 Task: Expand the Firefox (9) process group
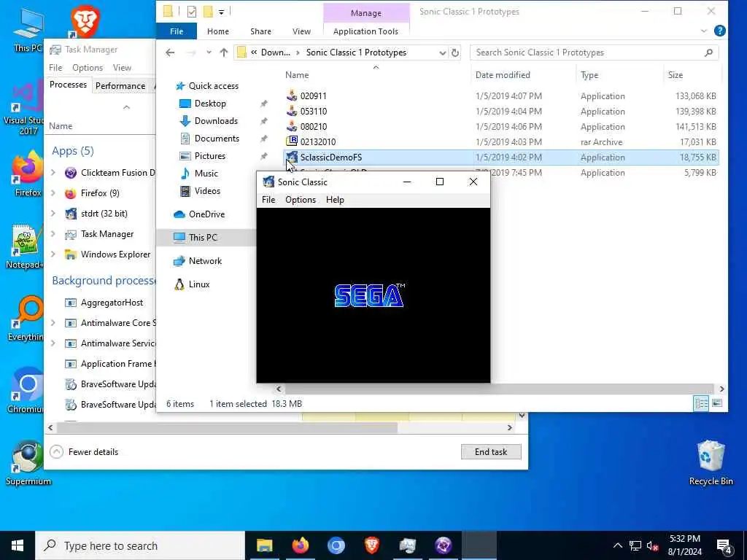[x=53, y=192]
